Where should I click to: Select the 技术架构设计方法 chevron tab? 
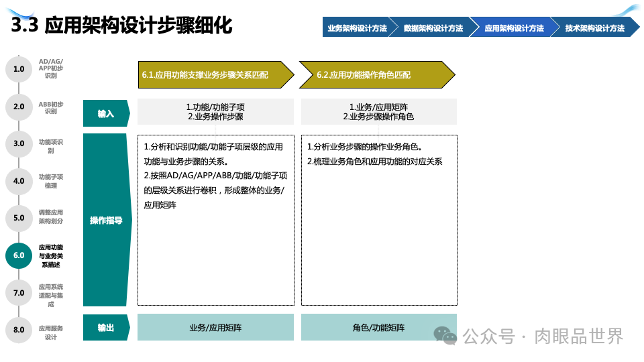point(594,27)
